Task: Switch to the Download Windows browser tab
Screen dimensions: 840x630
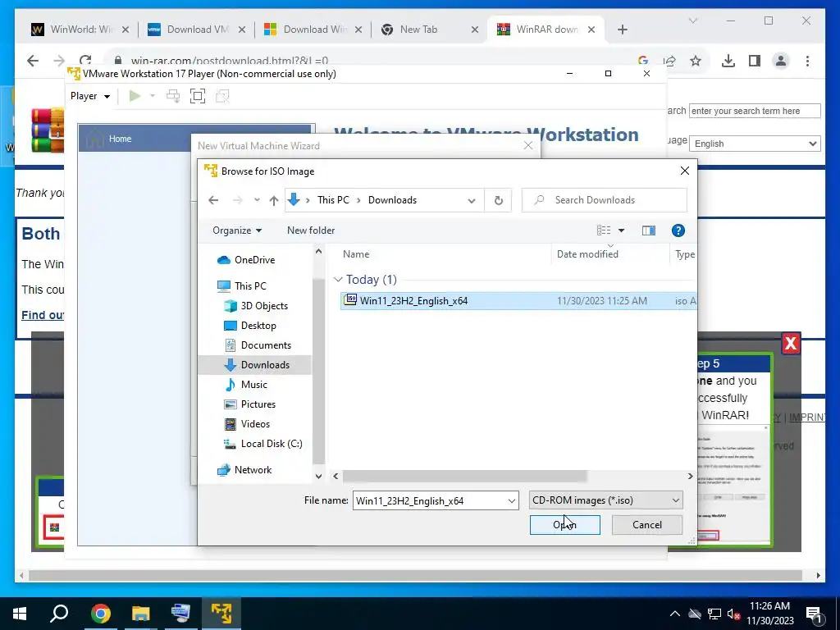Action: click(313, 30)
